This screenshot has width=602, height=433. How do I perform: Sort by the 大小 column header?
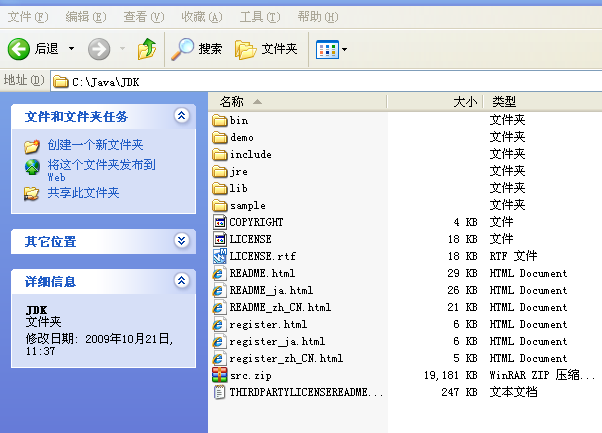tap(435, 102)
